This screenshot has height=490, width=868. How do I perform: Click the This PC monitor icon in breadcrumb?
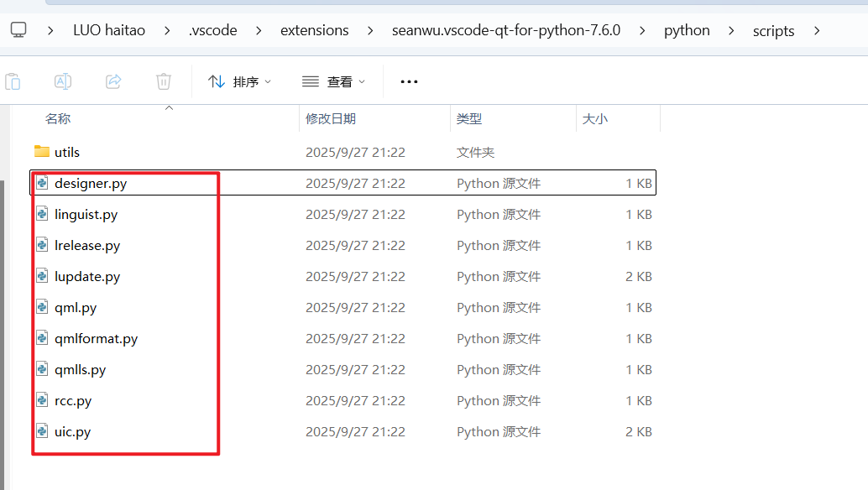click(18, 30)
